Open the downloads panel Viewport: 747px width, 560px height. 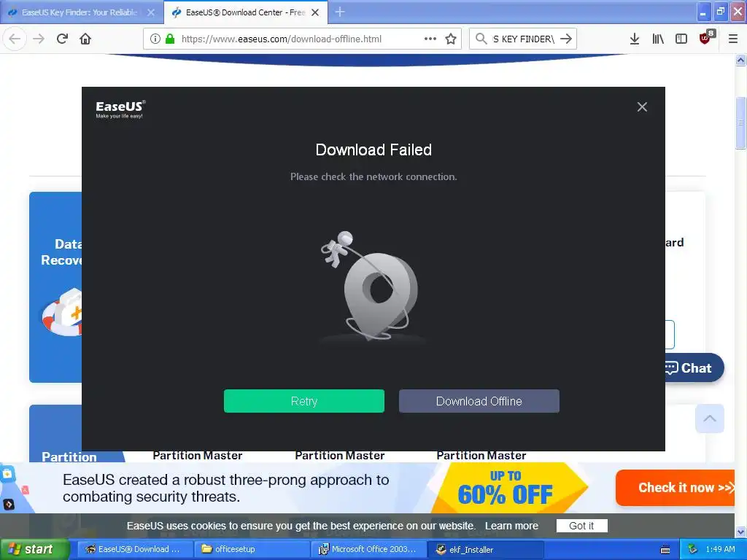coord(634,39)
